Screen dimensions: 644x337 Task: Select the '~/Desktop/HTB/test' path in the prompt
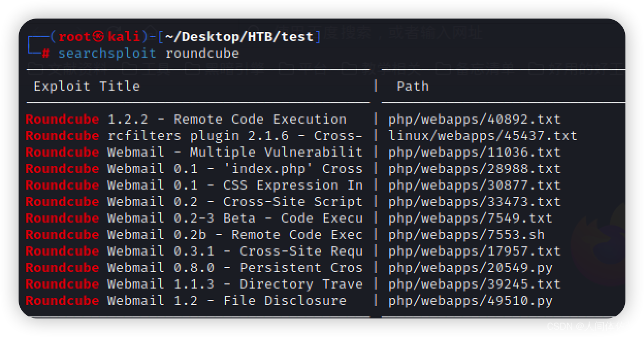click(239, 37)
